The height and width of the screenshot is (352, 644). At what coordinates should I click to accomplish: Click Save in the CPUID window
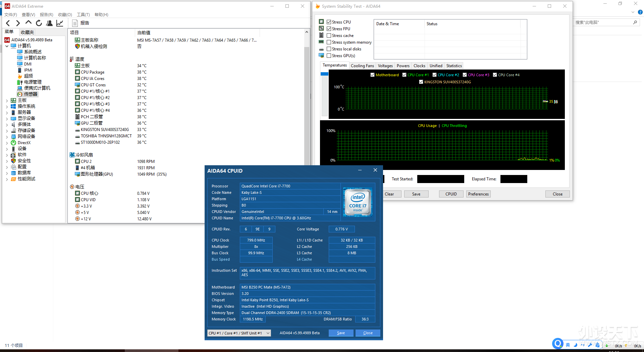click(x=341, y=333)
